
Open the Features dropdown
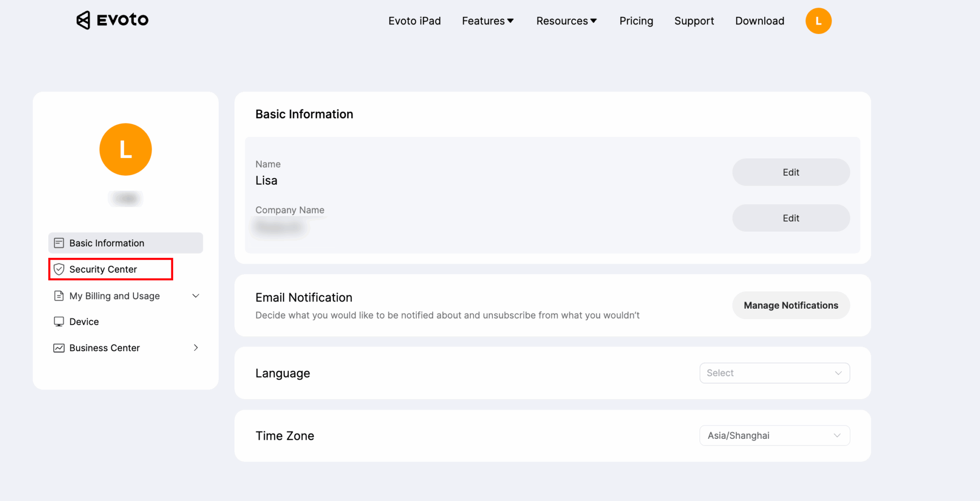[x=488, y=21]
